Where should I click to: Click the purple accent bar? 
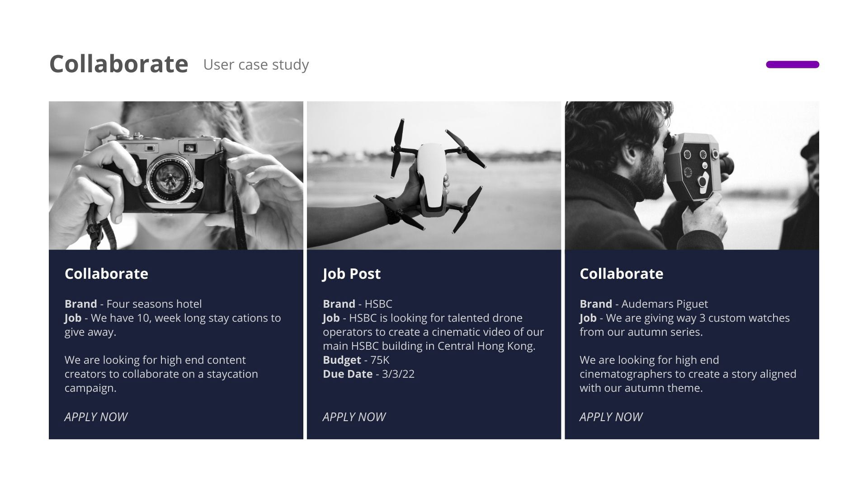792,65
